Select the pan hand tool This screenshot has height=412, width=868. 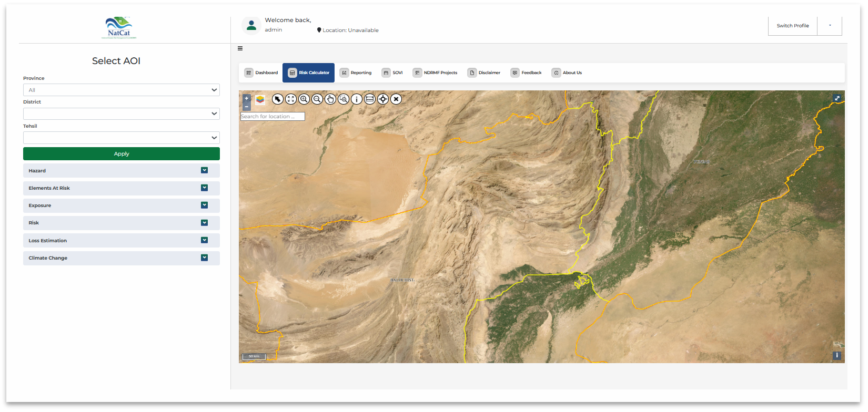click(330, 99)
